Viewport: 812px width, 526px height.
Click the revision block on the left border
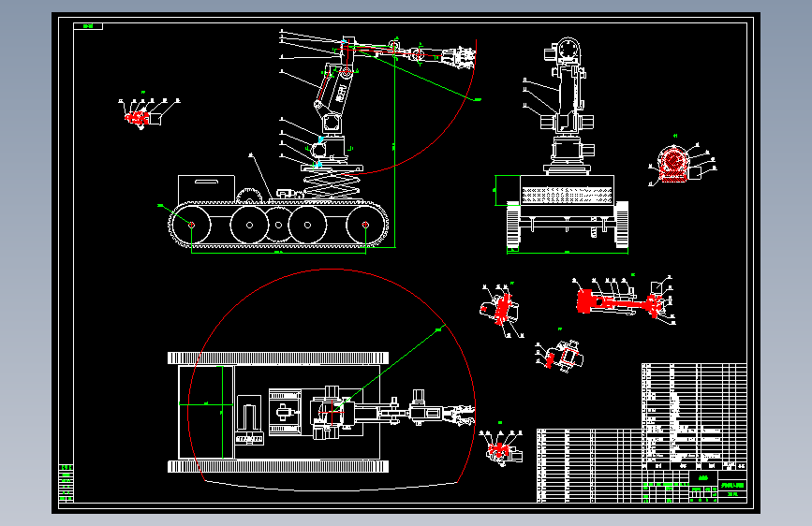pyautogui.click(x=66, y=484)
